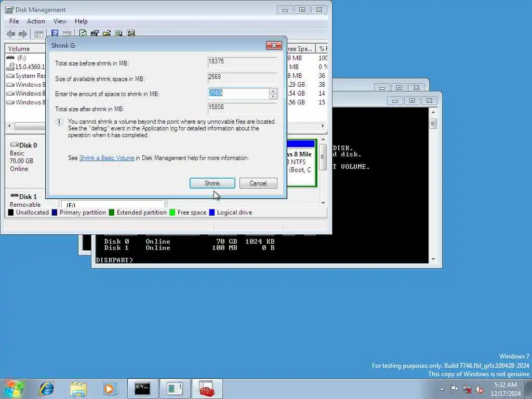Open the blue Help question-mark toolbar icon

click(x=55, y=33)
